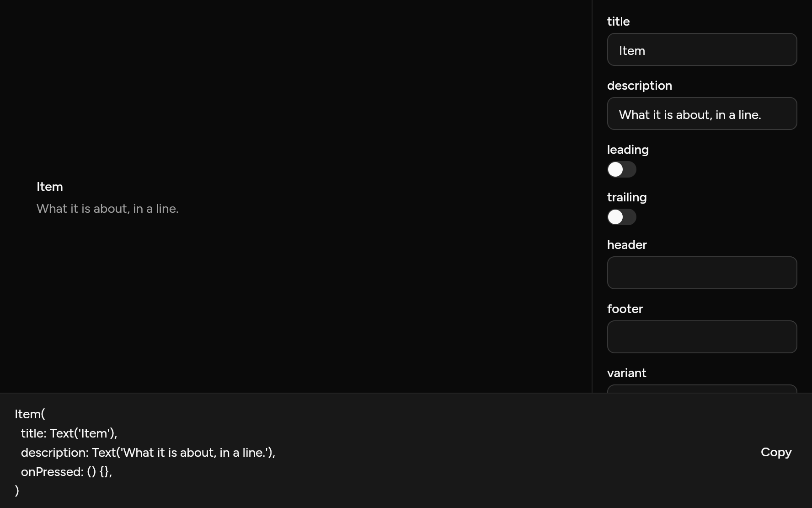The width and height of the screenshot is (812, 508).
Task: Click the title input field
Action: pos(702,49)
